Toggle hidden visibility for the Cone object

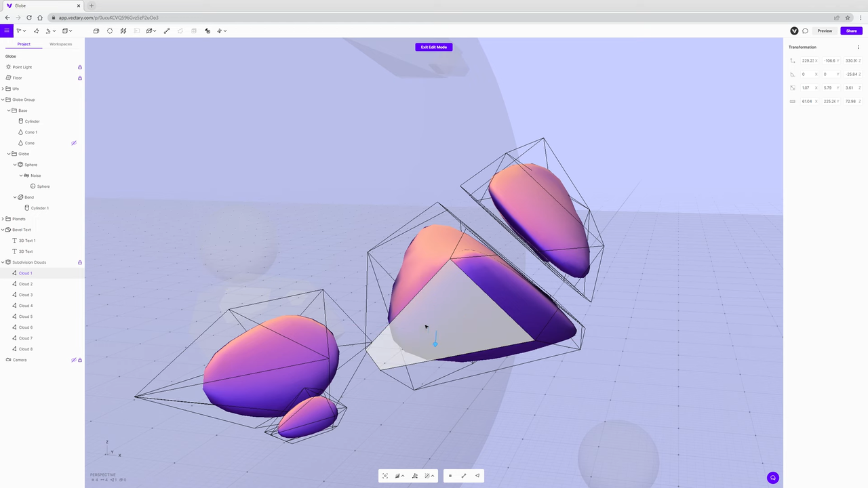pyautogui.click(x=74, y=143)
